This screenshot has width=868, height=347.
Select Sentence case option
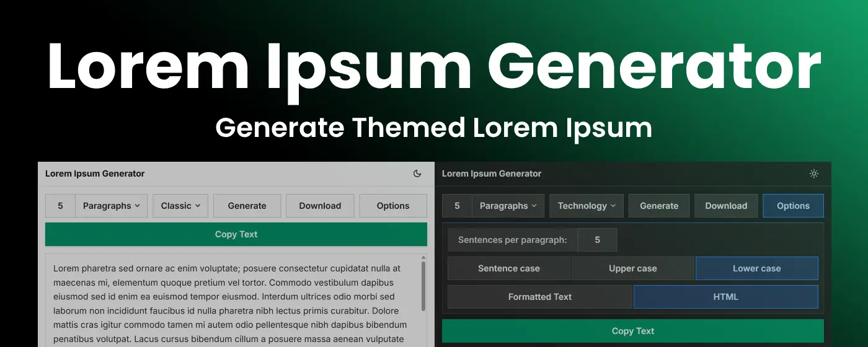tap(509, 268)
